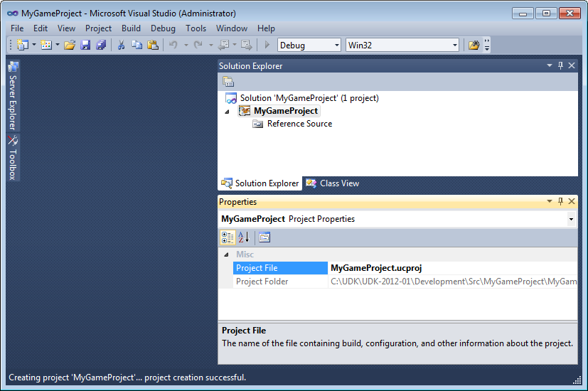Open the Tools menu
Screen dimensions: 588x391
tap(196, 28)
